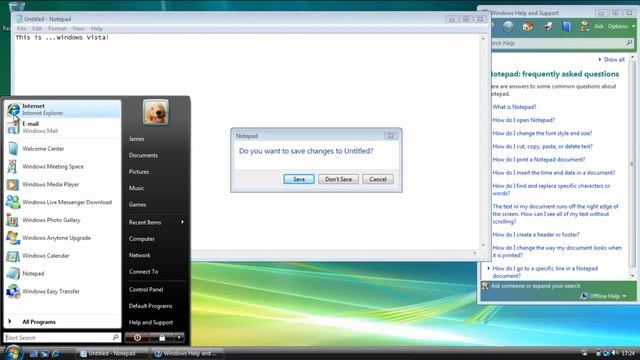Open Connect To from Start menu
Viewport: 640px width, 360px height.
click(x=143, y=271)
